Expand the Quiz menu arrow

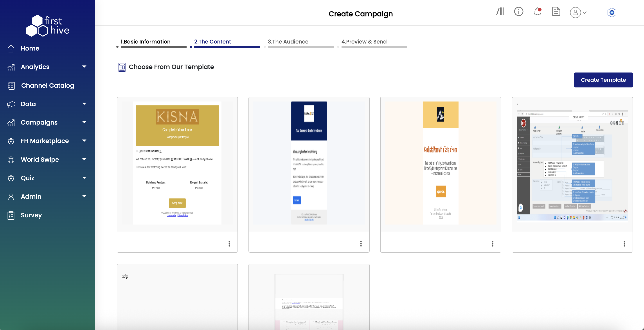click(x=84, y=178)
